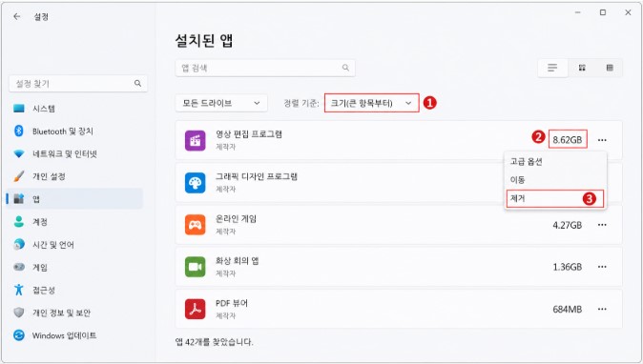Open 게임 settings category
This screenshot has height=364, width=643.
74,268
